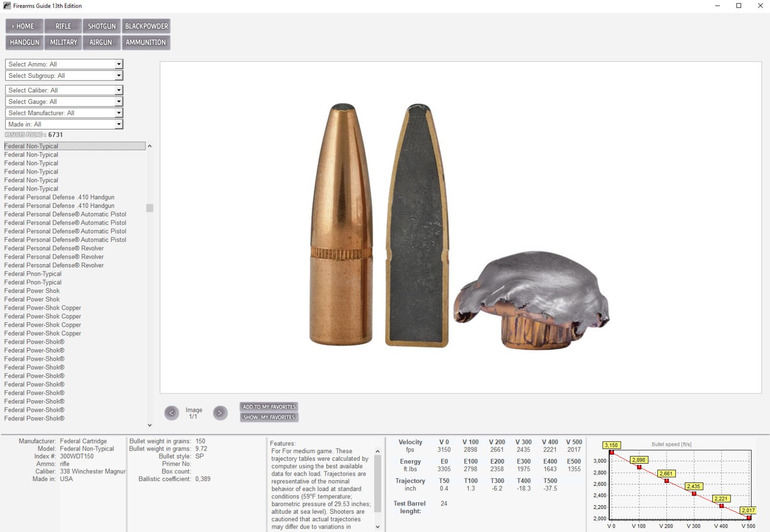
Task: Expand the Select Gauge dropdown
Action: [x=119, y=101]
